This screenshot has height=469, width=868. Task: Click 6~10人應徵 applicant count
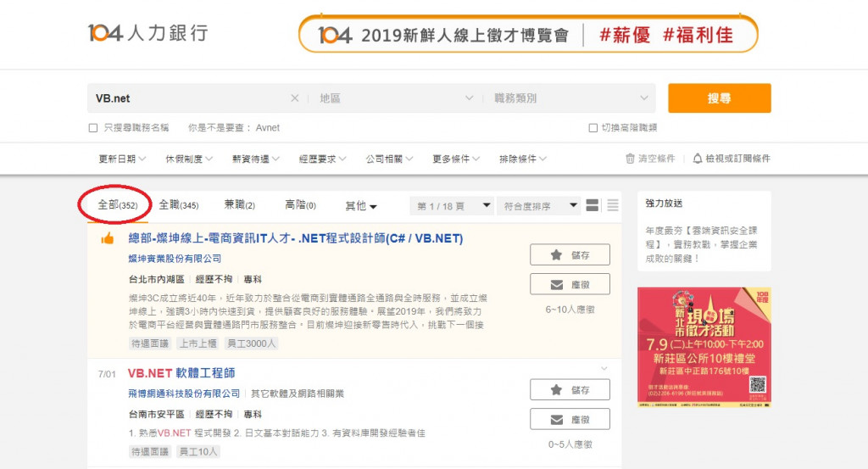pyautogui.click(x=570, y=310)
